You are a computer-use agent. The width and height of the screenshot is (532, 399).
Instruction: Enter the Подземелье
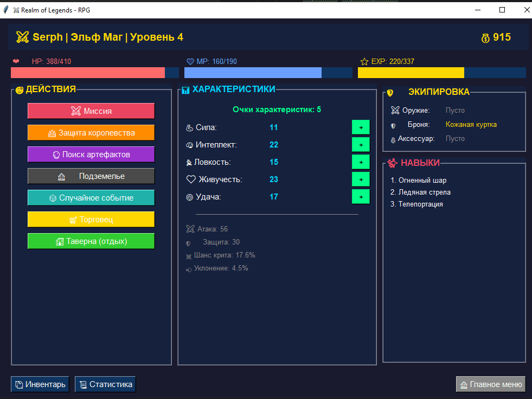tap(91, 176)
